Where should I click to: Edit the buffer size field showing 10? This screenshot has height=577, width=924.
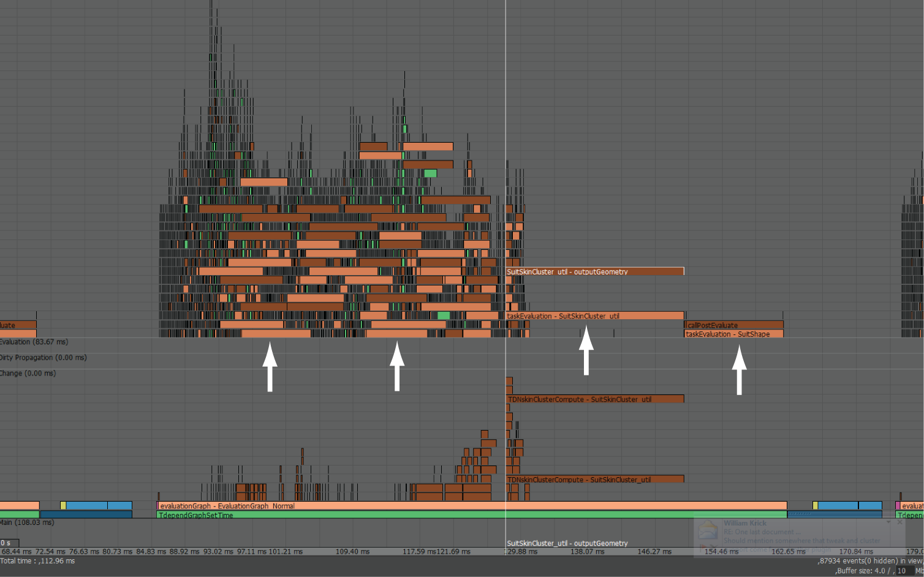point(904,571)
